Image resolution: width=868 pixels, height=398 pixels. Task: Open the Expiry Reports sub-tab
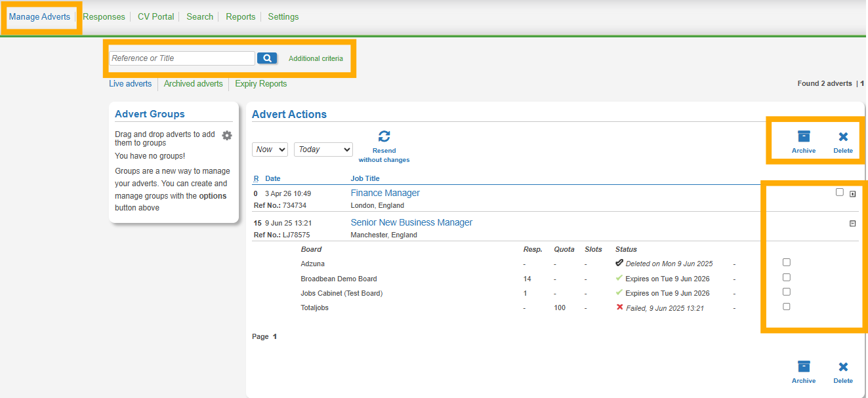coord(261,84)
